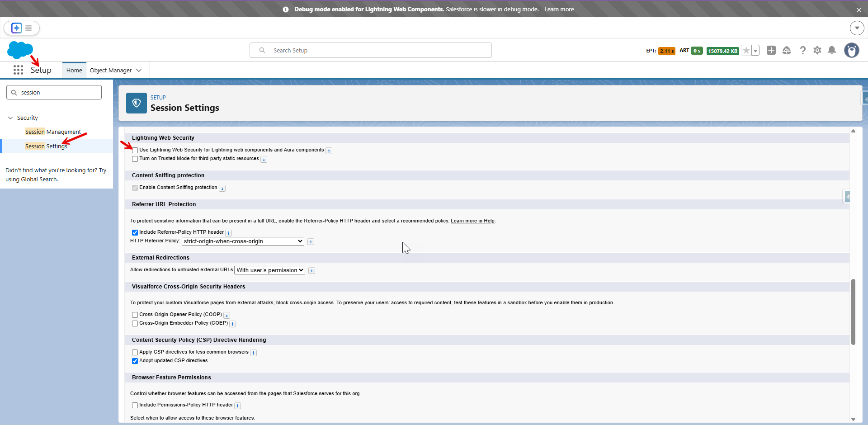Viewport: 868px width, 425px height.
Task: Enable Use Lightning Web Security checkbox
Action: (135, 150)
